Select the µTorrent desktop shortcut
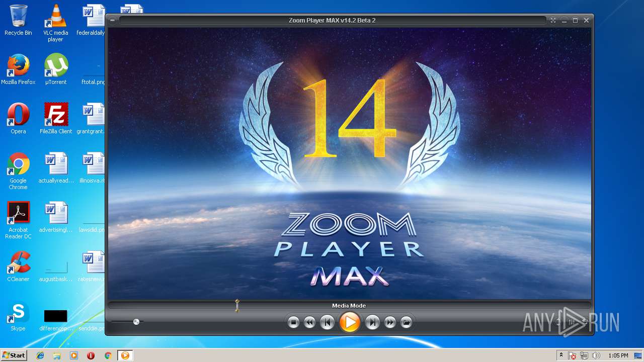This screenshot has width=644, height=362. [x=56, y=69]
